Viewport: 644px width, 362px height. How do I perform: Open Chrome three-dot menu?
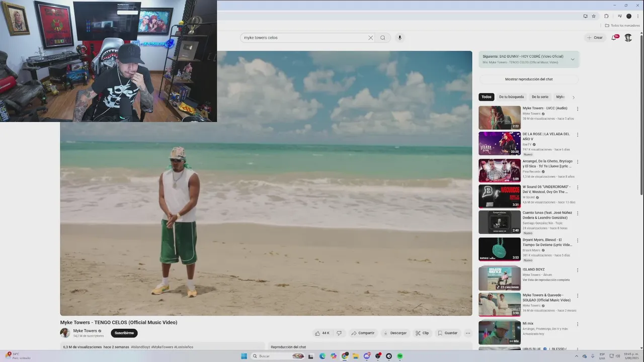pyautogui.click(x=638, y=16)
